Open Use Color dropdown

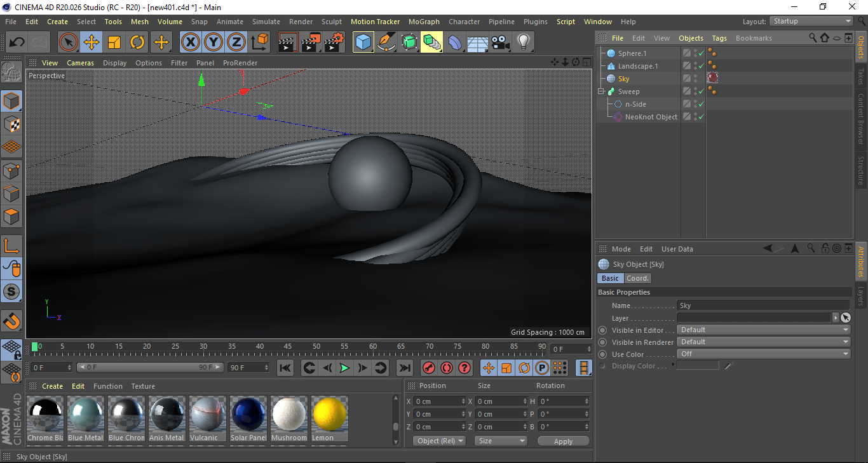point(764,354)
